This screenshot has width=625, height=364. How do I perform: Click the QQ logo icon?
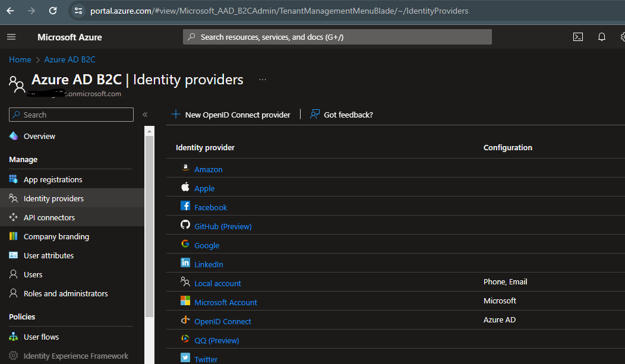pyautogui.click(x=185, y=338)
